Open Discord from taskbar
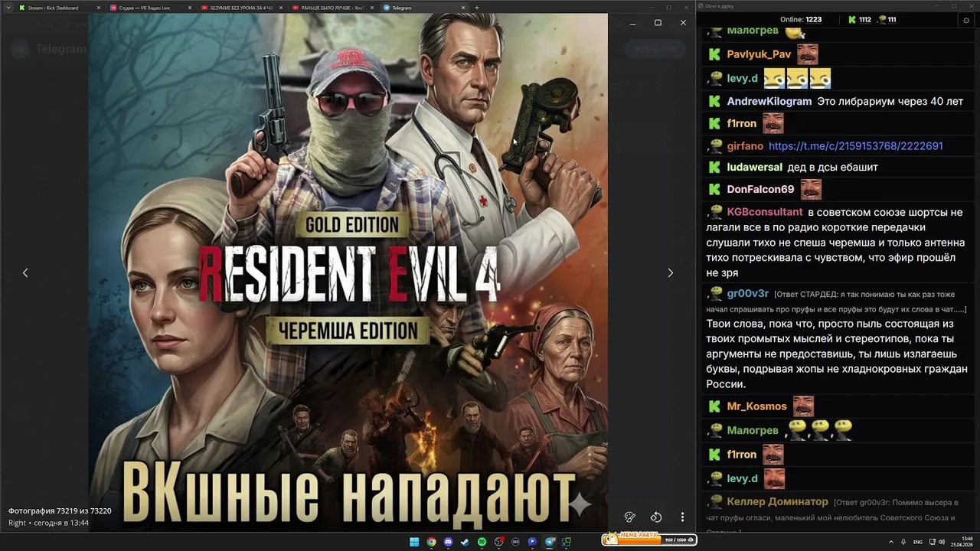The height and width of the screenshot is (551, 980). [448, 542]
